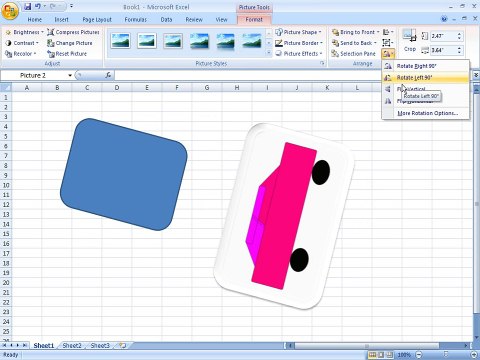Click the Select All corner button
Viewport: 480px width, 360px height.
pyautogui.click(x=6, y=88)
